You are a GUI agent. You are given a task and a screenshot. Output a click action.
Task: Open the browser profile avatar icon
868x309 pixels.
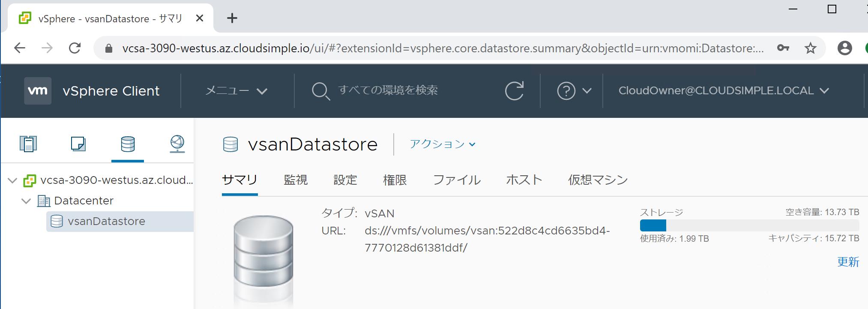coord(844,48)
